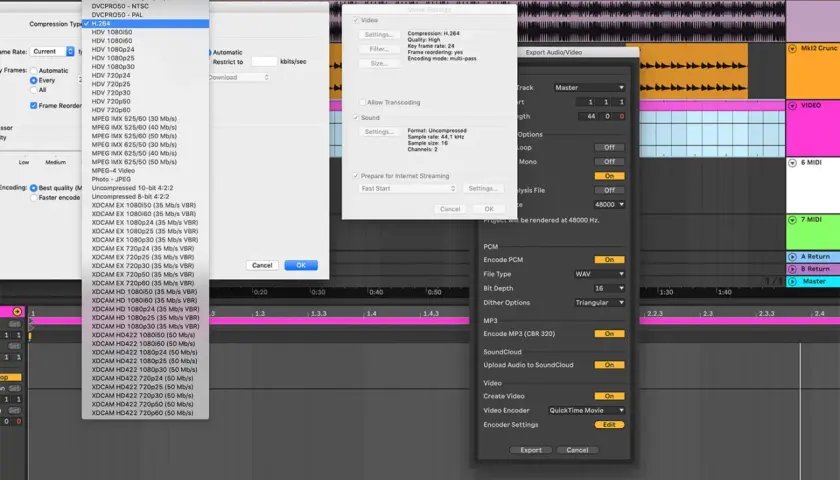Select Every key frames radio button
This screenshot has width=840, height=480.
click(34, 80)
